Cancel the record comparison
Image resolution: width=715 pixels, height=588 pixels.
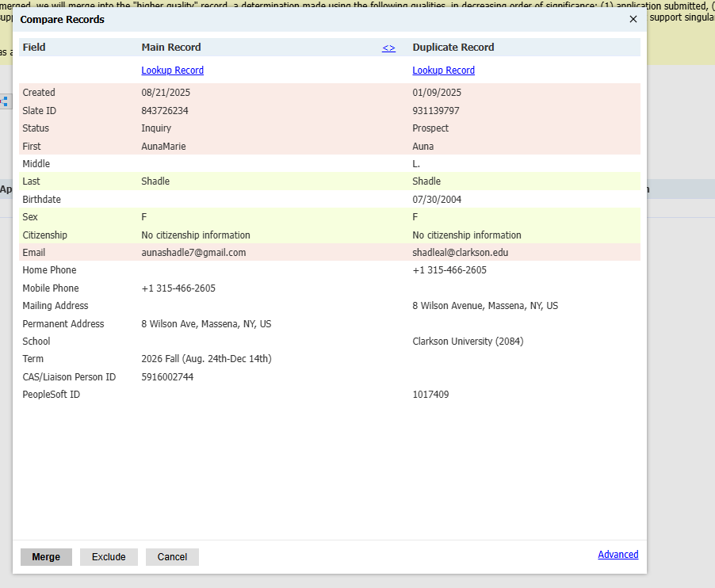pyautogui.click(x=172, y=557)
